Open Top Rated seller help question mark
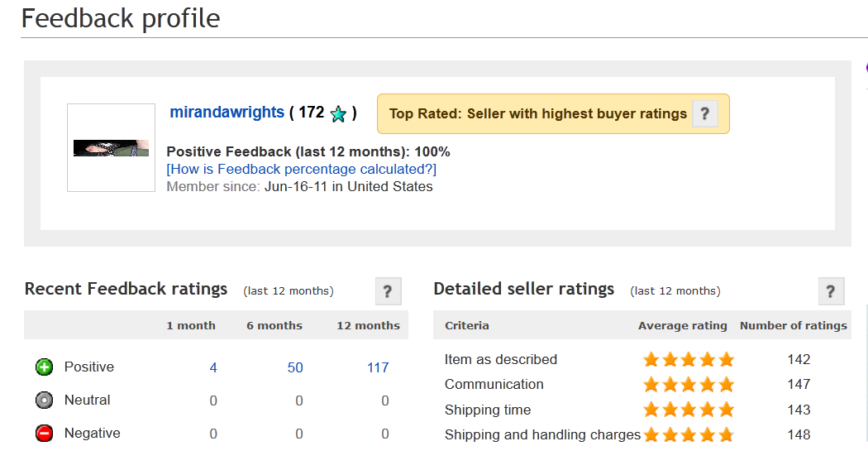This screenshot has height=470, width=868. point(704,113)
